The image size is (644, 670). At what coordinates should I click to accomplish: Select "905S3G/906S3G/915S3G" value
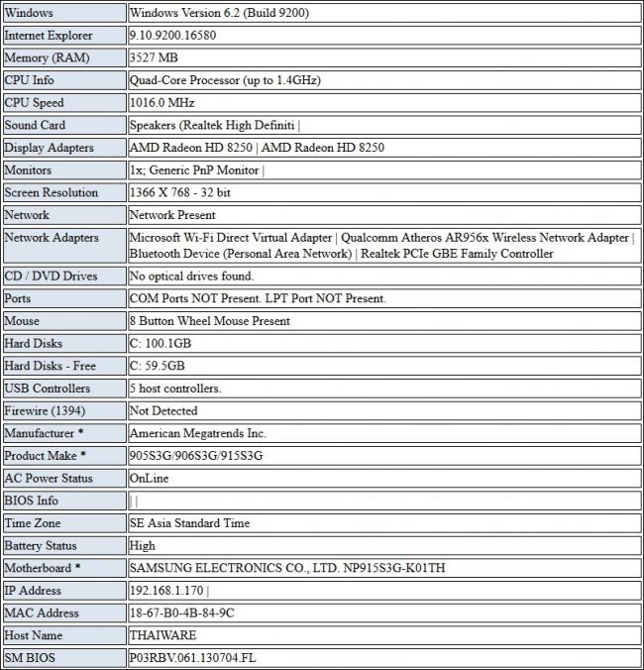click(x=196, y=456)
